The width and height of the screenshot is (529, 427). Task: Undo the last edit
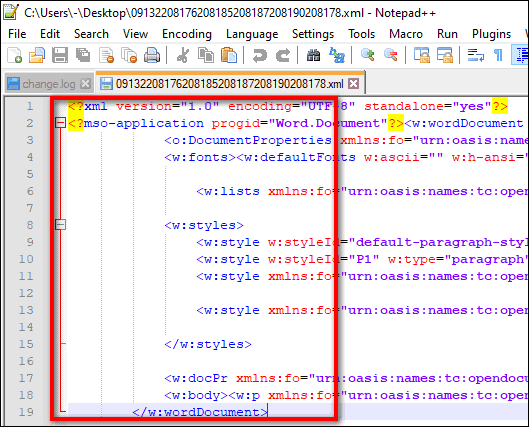(x=259, y=55)
